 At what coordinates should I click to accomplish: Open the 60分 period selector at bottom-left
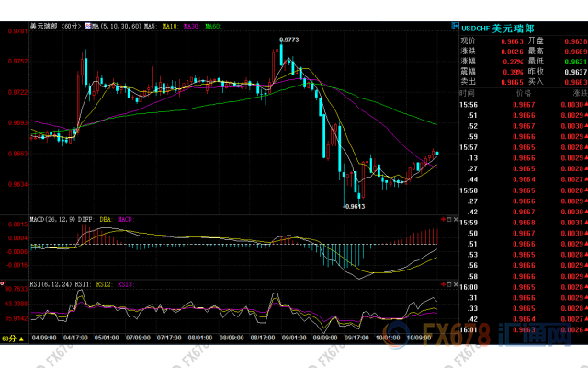point(9,339)
